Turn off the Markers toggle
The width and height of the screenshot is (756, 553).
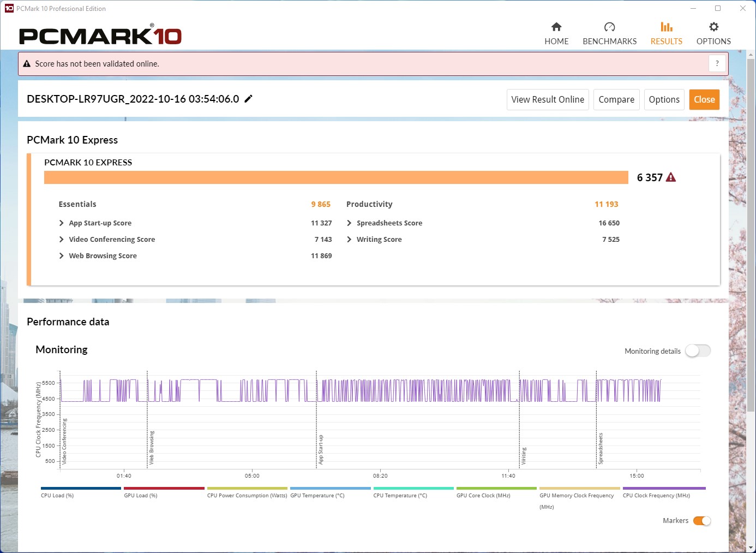click(701, 521)
